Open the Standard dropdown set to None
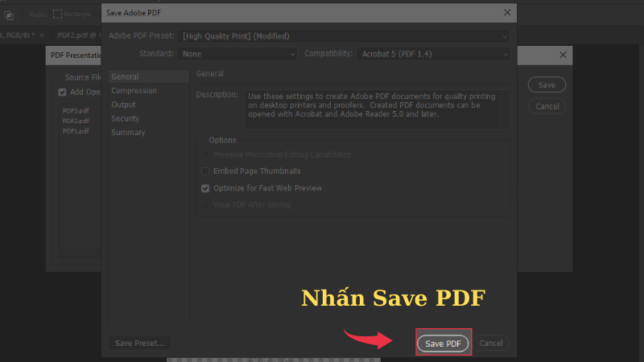 237,54
